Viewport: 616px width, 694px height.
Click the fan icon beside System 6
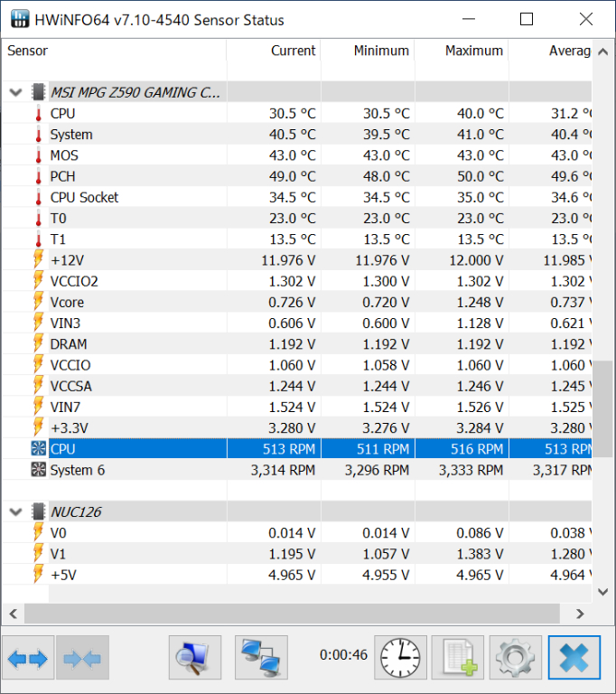tap(39, 470)
